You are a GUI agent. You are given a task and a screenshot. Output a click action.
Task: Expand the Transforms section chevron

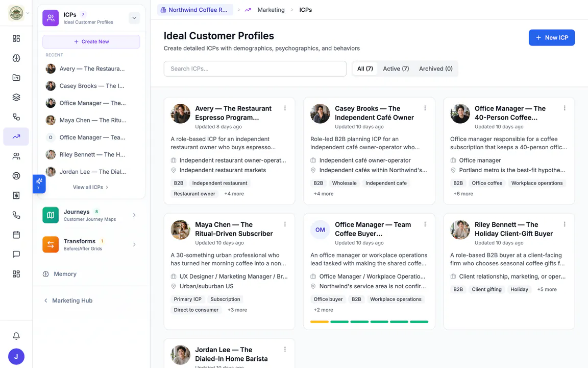pos(134,244)
